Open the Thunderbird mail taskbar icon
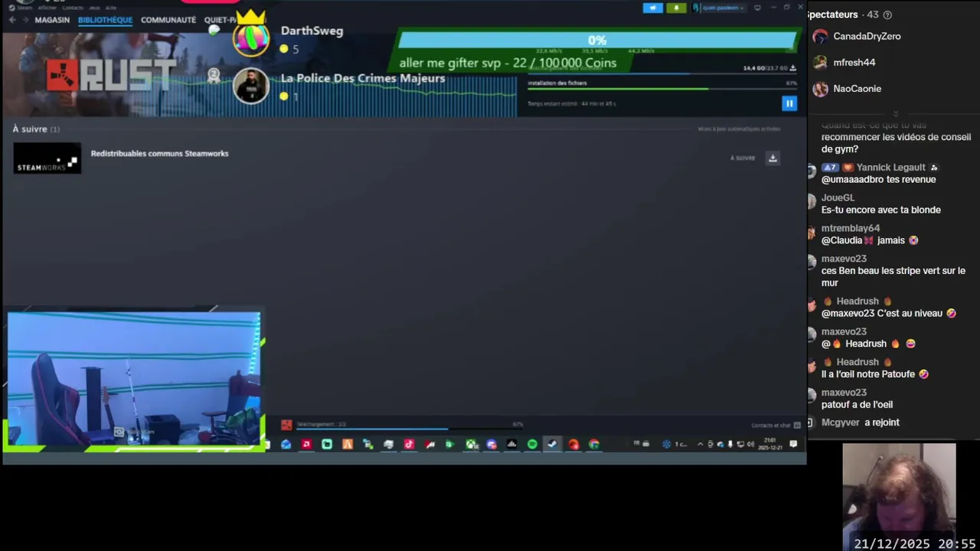The height and width of the screenshot is (551, 980). click(x=286, y=444)
